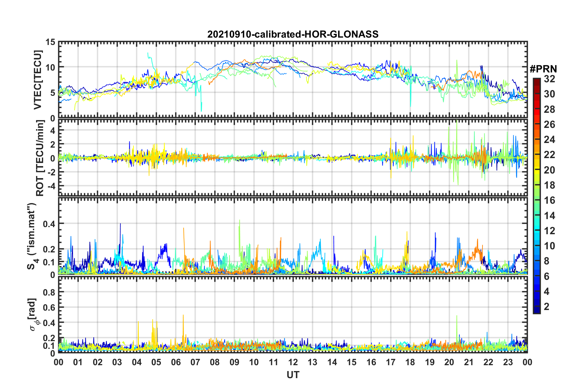Select the "VTEC[TECU]" y-axis label
The height and width of the screenshot is (392, 586).
pyautogui.click(x=38, y=80)
